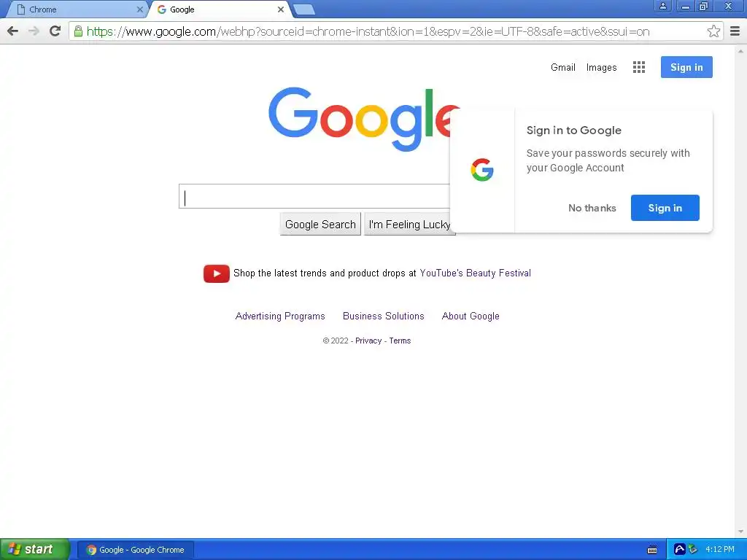Screen dimensions: 747x560
Task: Open About Google link
Action: pos(471,316)
